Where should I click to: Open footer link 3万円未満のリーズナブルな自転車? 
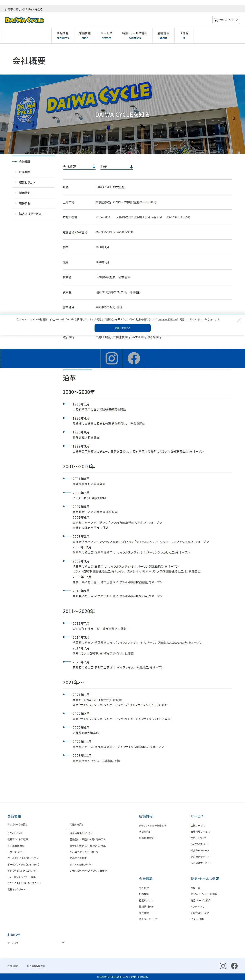[x=88, y=870]
